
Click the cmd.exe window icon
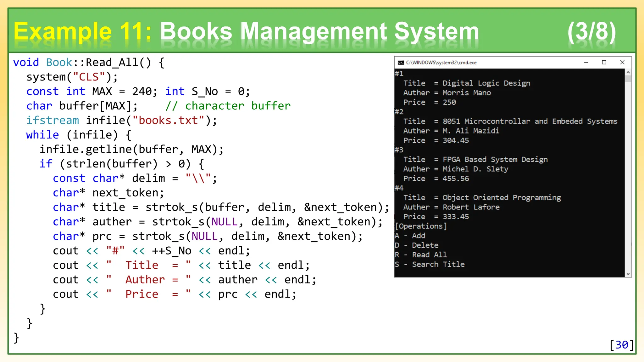click(401, 63)
